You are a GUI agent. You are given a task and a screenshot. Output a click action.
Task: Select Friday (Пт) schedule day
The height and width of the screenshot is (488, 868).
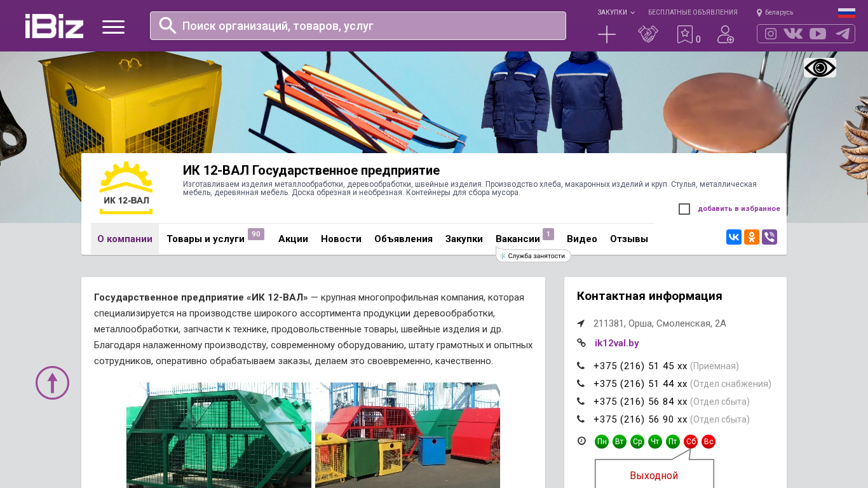(673, 442)
